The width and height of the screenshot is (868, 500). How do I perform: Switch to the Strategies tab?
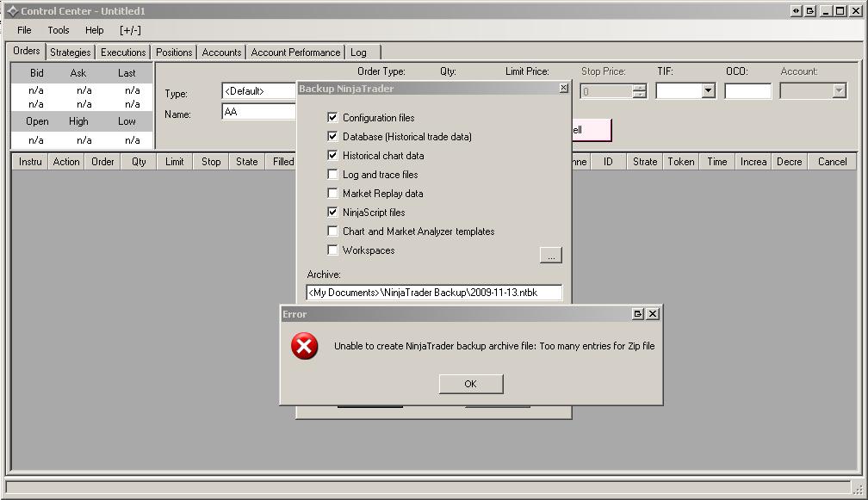click(x=71, y=52)
